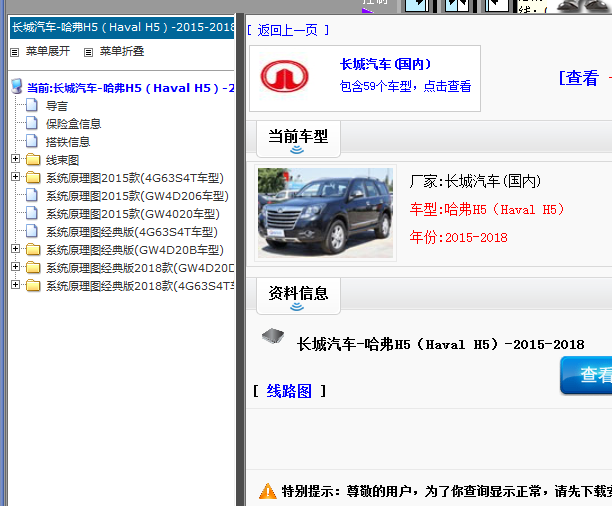Open the 当前车型 tab
The image size is (612, 506).
point(298,139)
